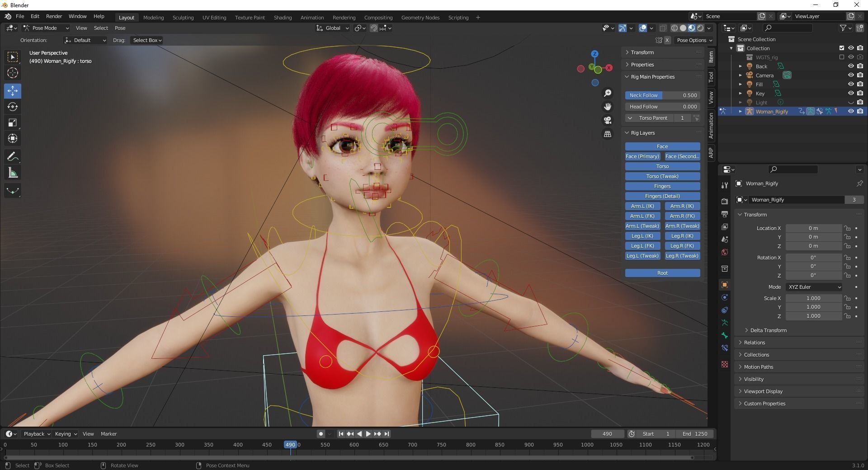
Task: Switch to the Shading workspace tab
Action: (x=283, y=18)
